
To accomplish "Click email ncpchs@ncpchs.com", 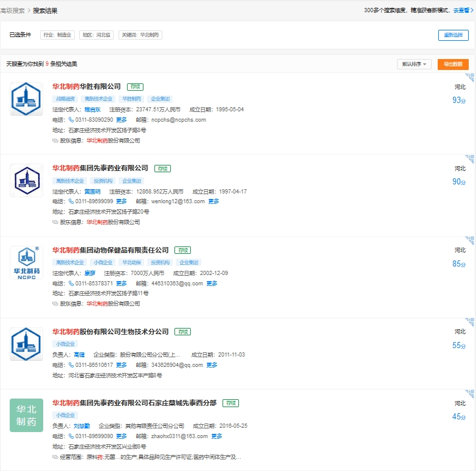I will tap(179, 120).
